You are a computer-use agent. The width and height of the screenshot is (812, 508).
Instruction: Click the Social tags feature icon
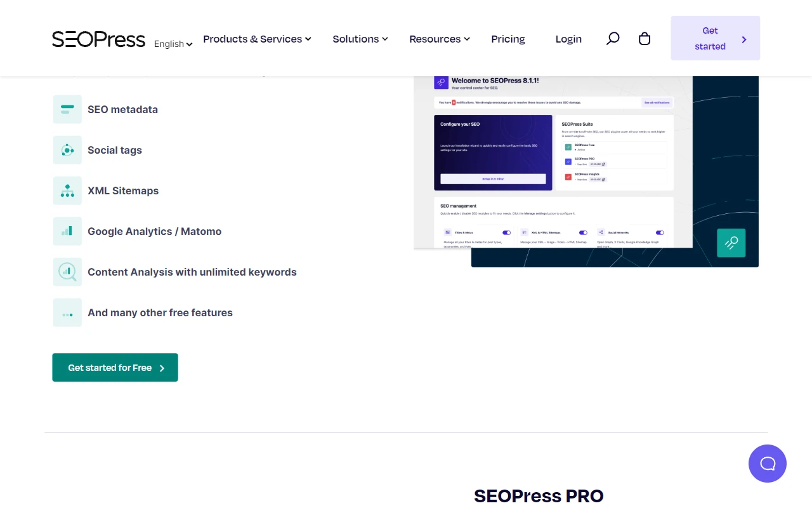67,150
